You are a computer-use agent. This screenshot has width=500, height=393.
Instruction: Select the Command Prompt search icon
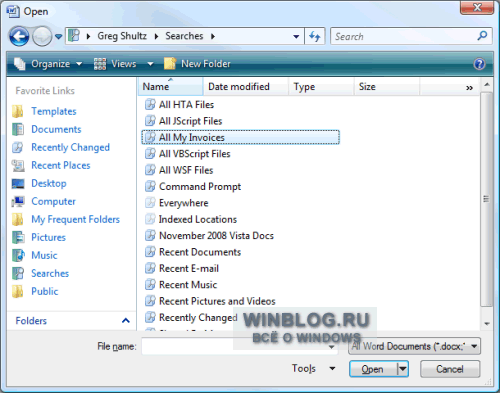click(x=150, y=186)
